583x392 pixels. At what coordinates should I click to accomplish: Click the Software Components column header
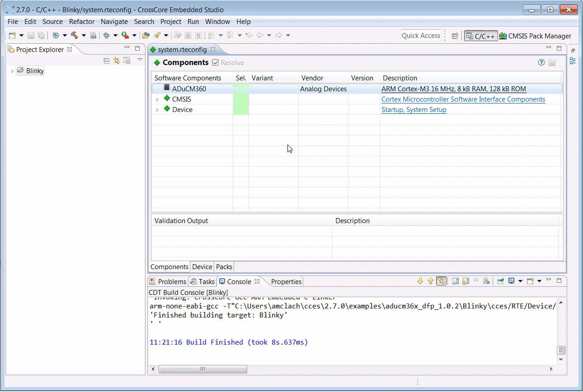(192, 78)
